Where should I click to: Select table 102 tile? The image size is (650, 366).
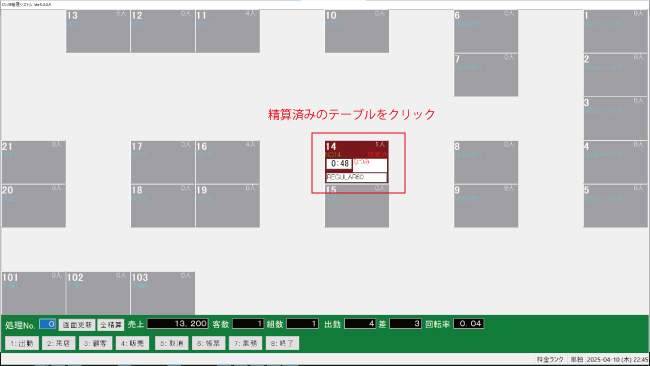click(98, 293)
